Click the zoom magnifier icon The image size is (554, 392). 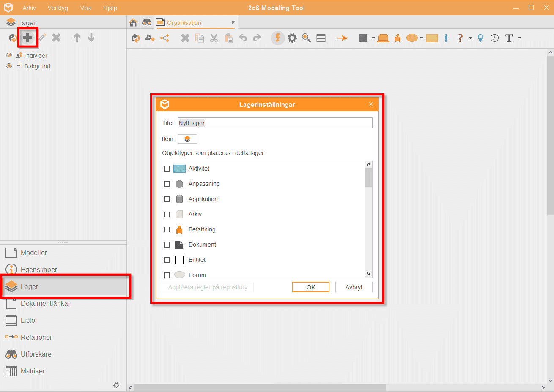(306, 38)
